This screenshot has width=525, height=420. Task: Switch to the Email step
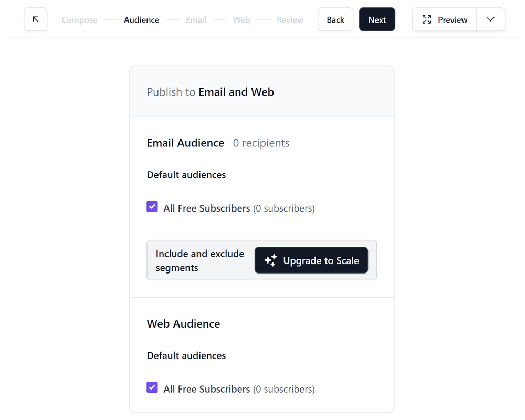click(x=196, y=20)
